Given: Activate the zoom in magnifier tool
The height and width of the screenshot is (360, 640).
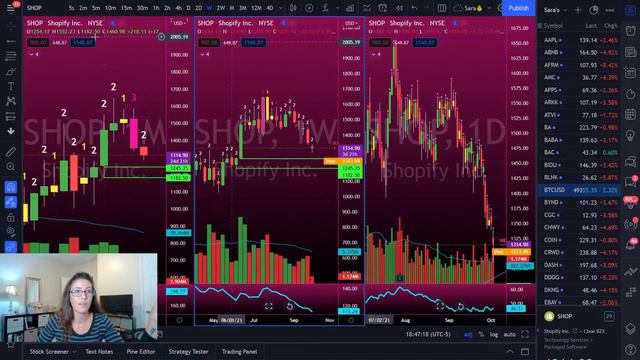Looking at the screenshot, I should [x=11, y=167].
